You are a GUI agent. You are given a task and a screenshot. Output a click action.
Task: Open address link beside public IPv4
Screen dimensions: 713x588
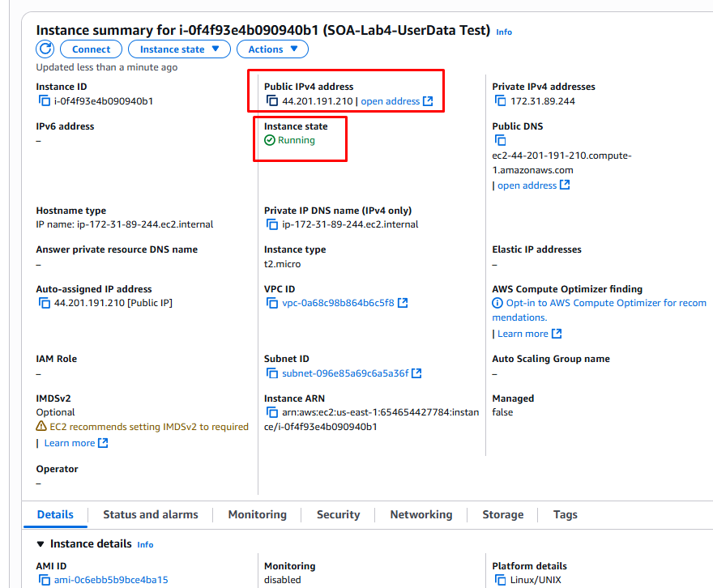(396, 101)
